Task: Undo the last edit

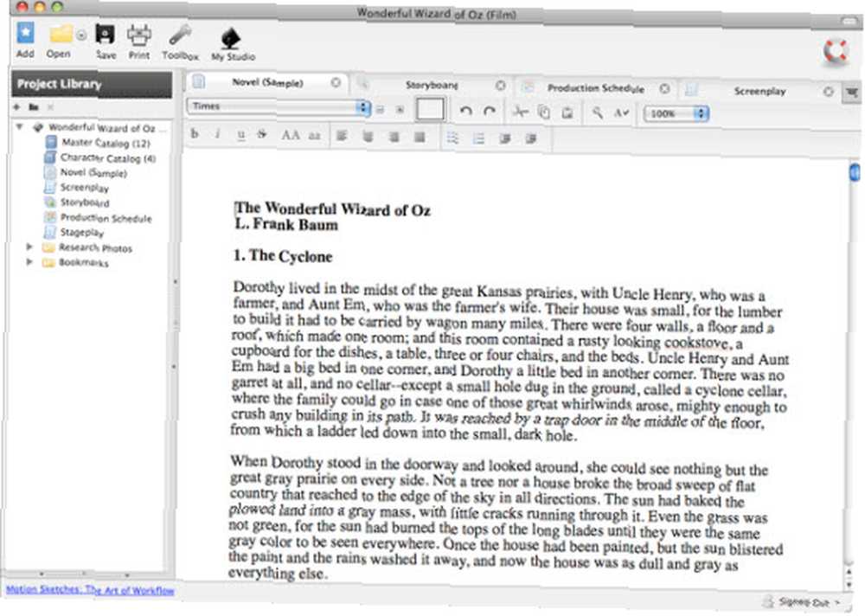Action: coord(465,111)
